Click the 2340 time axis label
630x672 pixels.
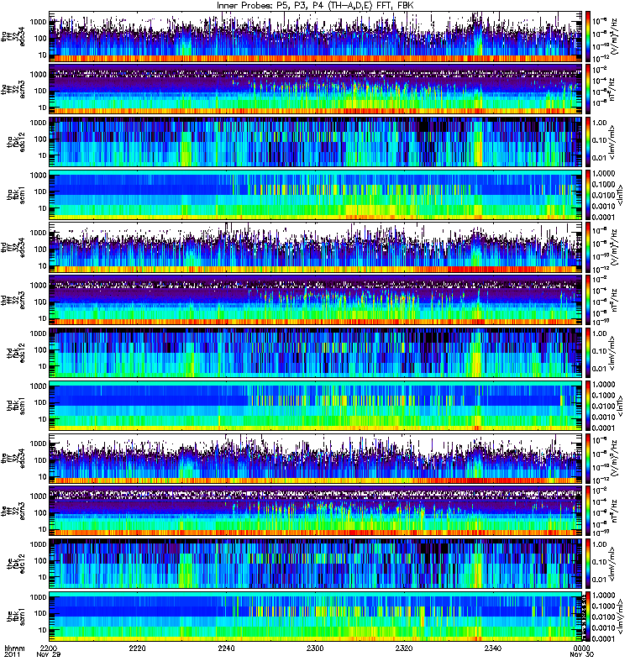click(493, 648)
